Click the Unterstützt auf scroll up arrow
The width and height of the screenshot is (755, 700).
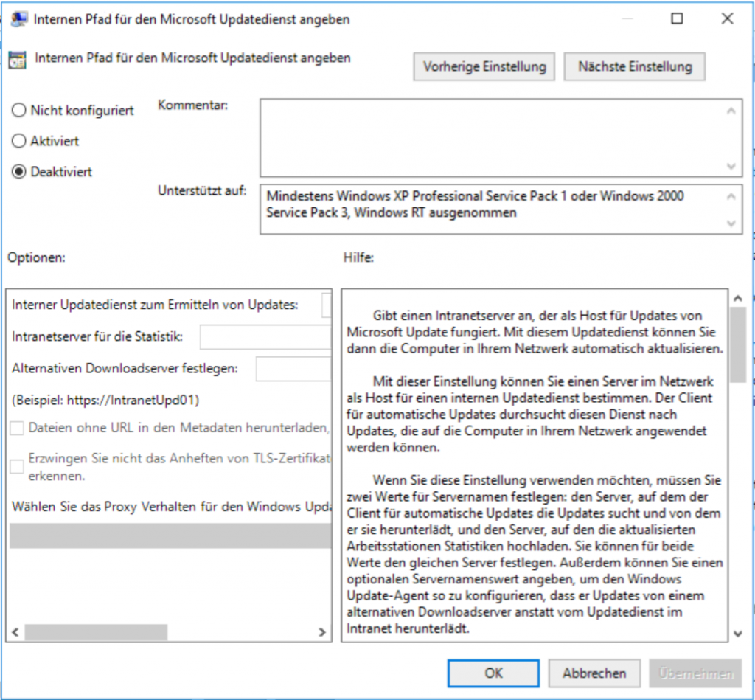coord(731,196)
